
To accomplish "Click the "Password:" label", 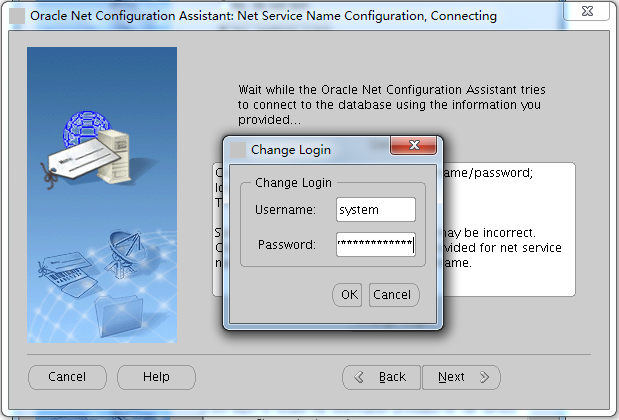I will click(287, 245).
